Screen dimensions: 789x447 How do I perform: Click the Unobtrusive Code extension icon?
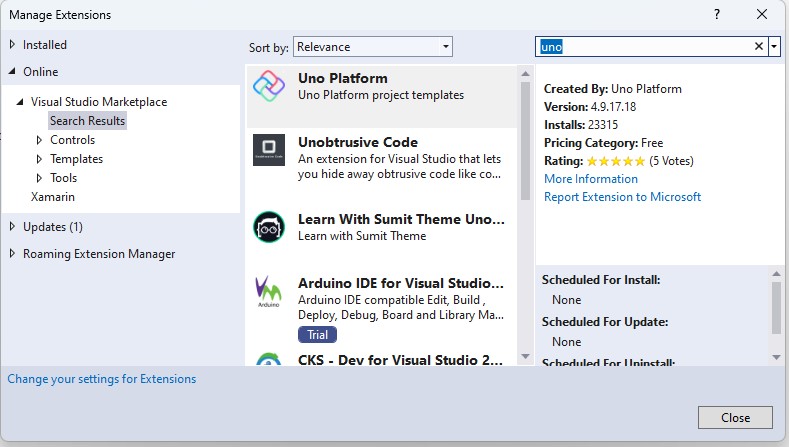[x=270, y=150]
